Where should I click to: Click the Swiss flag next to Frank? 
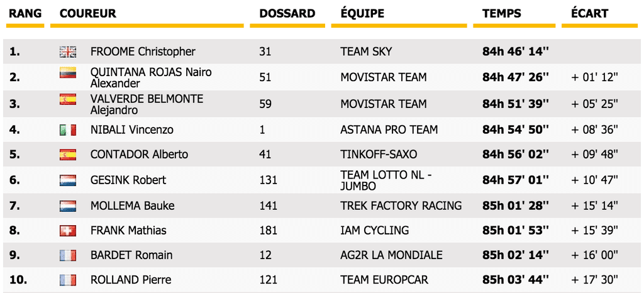coord(67,231)
